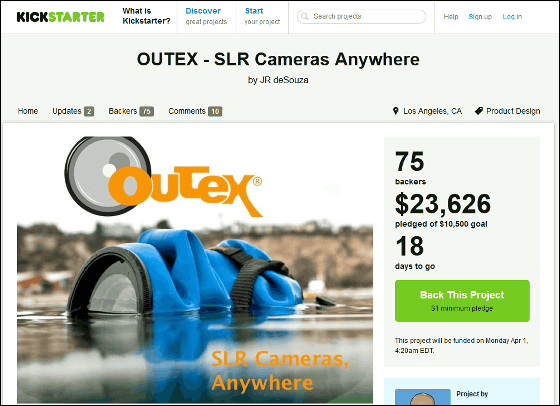
Task: Open Discover great projects
Action: pos(206,16)
